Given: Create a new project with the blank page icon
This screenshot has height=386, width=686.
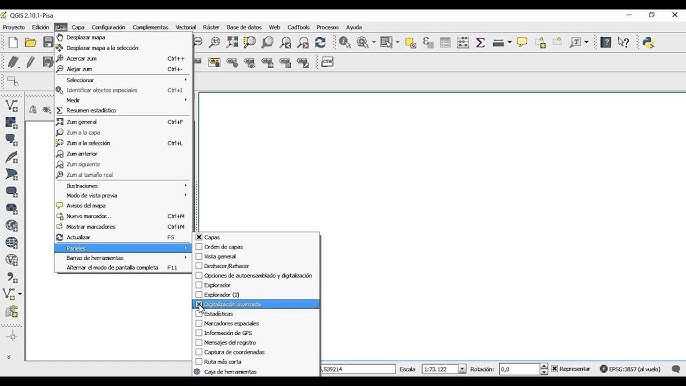Looking at the screenshot, I should point(13,42).
